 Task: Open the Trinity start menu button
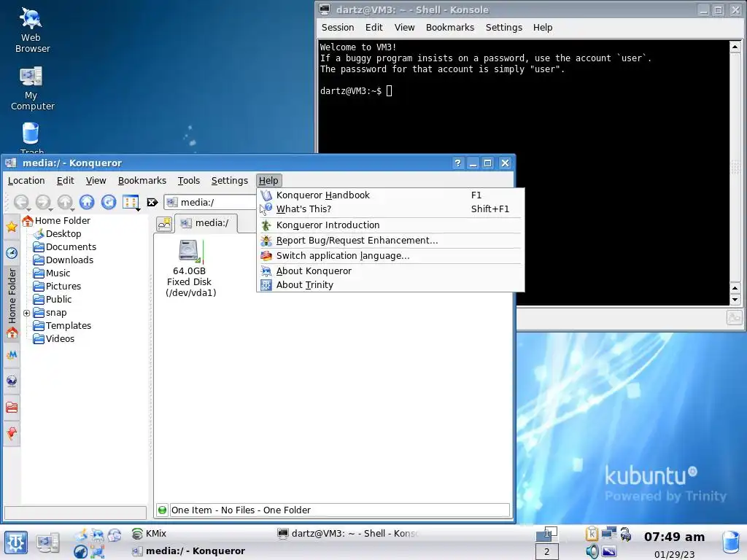coord(16,542)
